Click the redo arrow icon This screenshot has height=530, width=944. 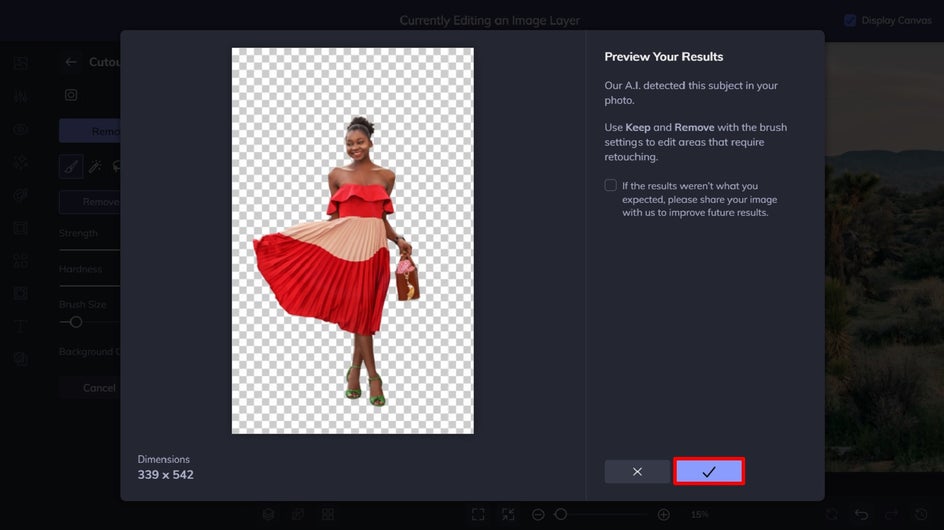pyautogui.click(x=891, y=514)
